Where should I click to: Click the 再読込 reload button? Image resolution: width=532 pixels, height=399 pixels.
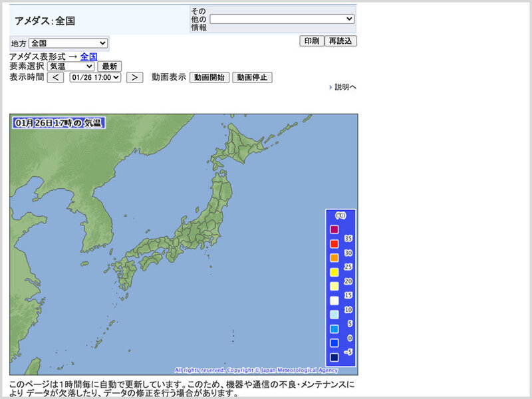(340, 41)
